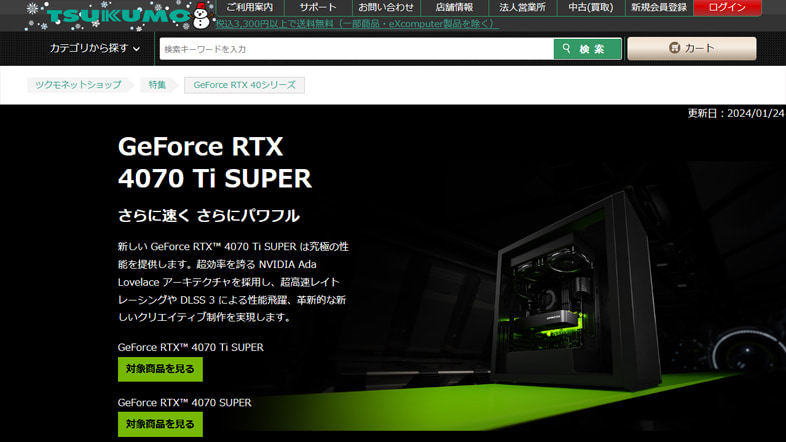Screen dimensions: 786x442
Task: Go to the 特集 breadcrumb
Action: click(157, 85)
